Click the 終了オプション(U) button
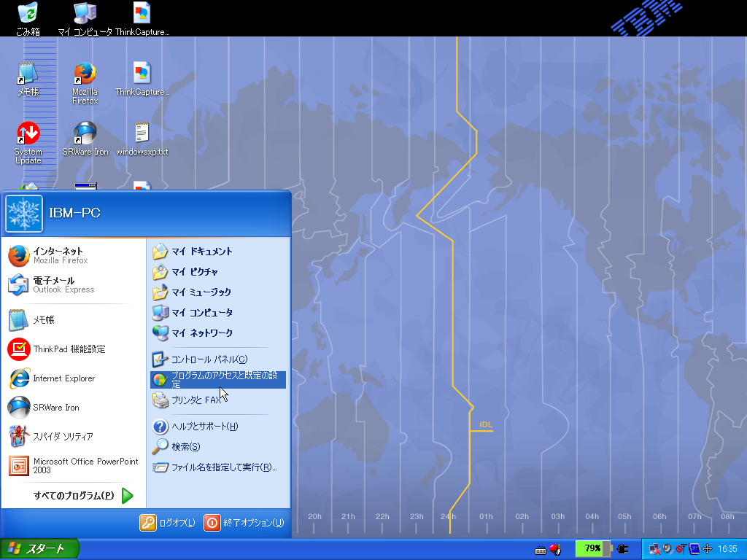Screen dimensions: 747x560 point(244,523)
